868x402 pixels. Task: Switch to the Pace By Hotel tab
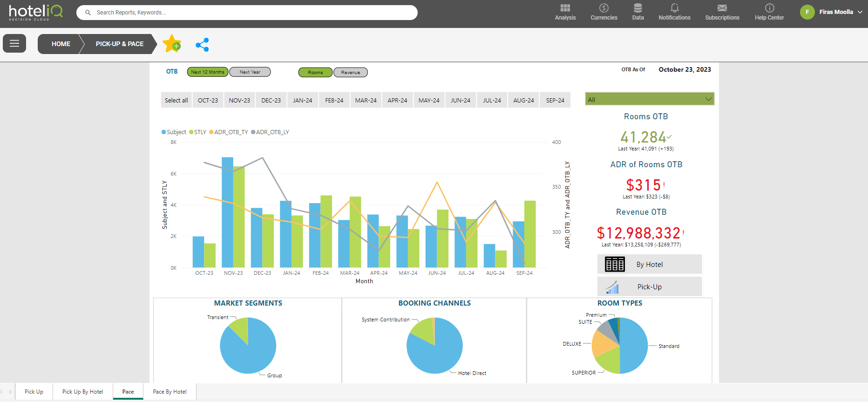170,392
